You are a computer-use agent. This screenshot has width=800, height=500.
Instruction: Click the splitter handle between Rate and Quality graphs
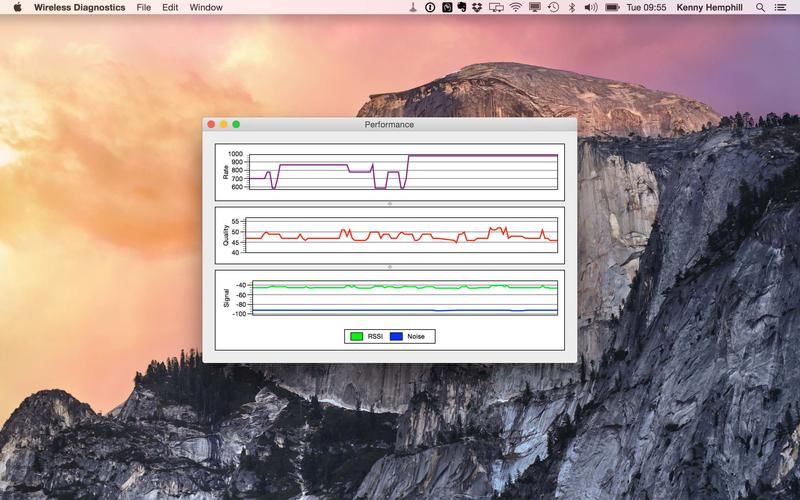[390, 204]
